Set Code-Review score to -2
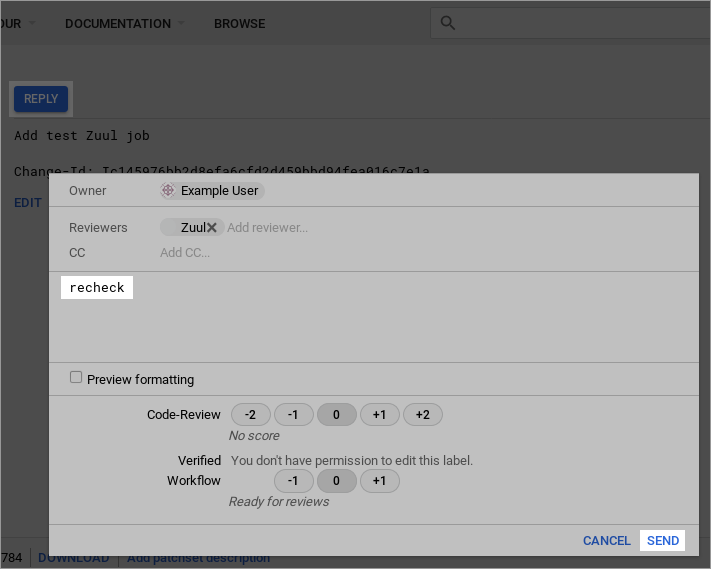Image resolution: width=711 pixels, height=569 pixels. (250, 415)
